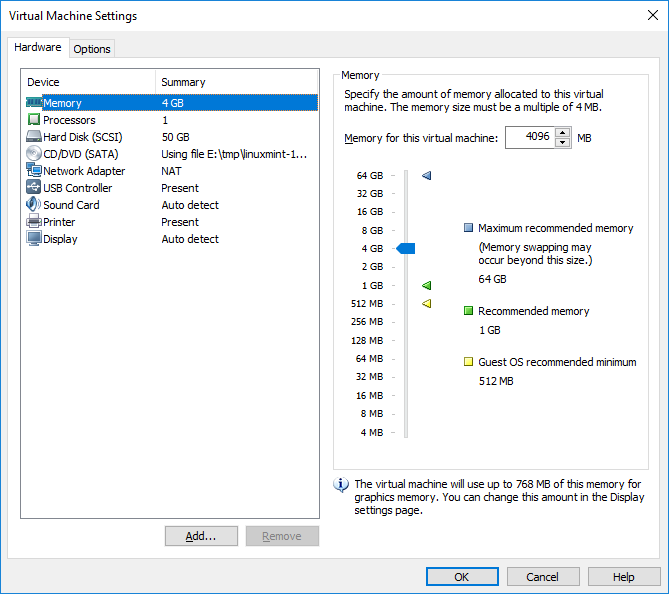669x594 pixels.
Task: Click the 4 MB label on memory scale
Action: tap(372, 432)
